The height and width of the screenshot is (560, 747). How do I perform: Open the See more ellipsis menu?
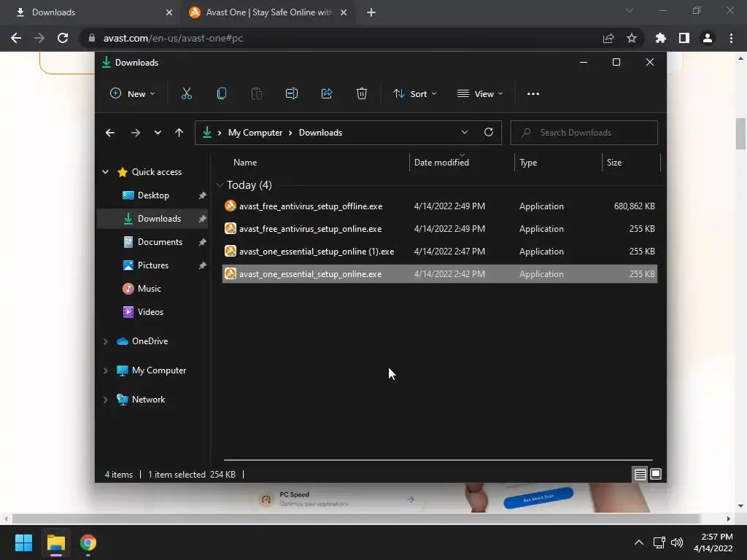(x=533, y=94)
